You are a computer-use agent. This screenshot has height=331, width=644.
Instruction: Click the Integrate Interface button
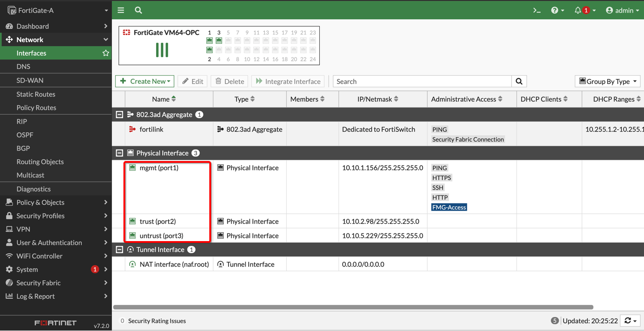pos(288,81)
